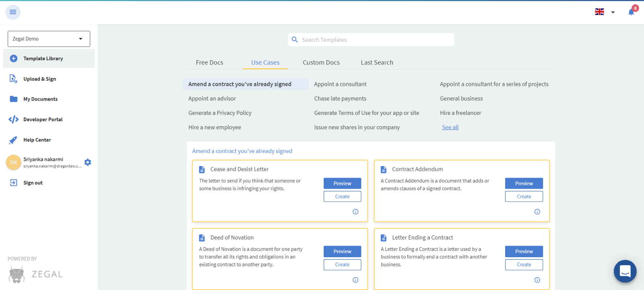Click the search magnifier icon
Screen dimensions: 644x290
click(x=295, y=40)
